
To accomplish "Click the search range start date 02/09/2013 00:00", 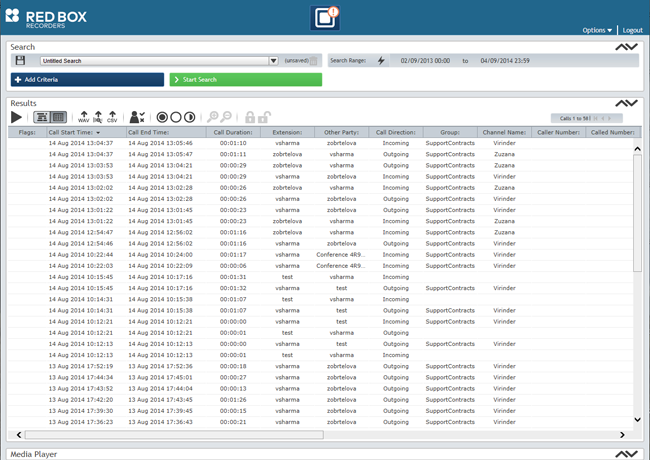I will [x=425, y=61].
